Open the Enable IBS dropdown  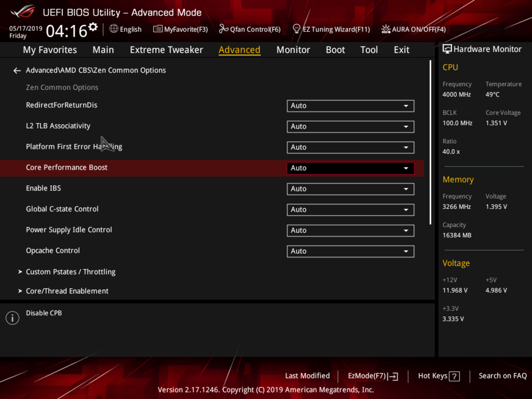(x=350, y=189)
